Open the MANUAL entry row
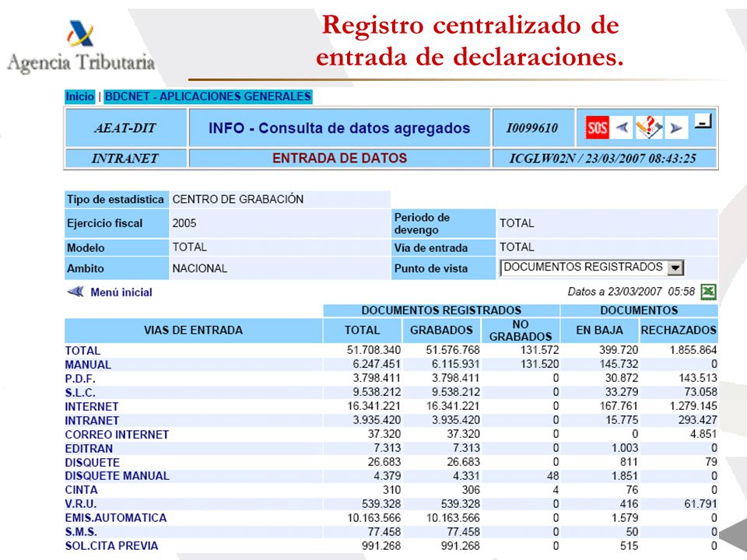Image resolution: width=747 pixels, height=560 pixels. pos(88,365)
